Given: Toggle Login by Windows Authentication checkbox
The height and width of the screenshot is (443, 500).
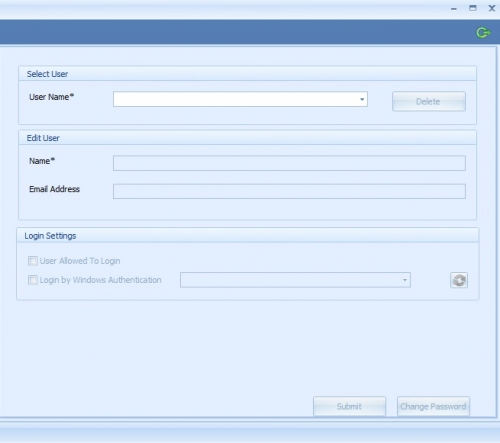Looking at the screenshot, I should click(x=33, y=280).
